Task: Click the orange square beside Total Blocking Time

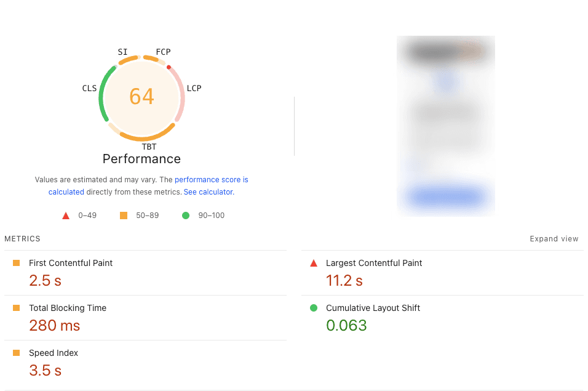Action: pos(16,308)
